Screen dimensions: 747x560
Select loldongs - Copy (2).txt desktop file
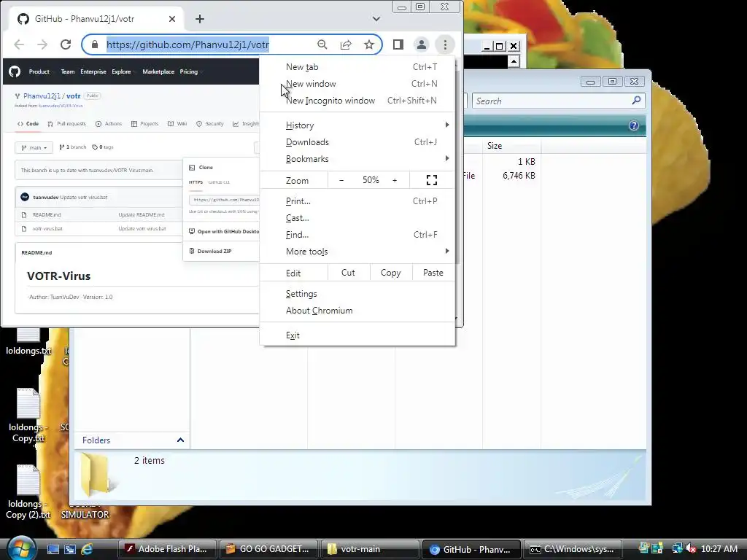click(28, 492)
